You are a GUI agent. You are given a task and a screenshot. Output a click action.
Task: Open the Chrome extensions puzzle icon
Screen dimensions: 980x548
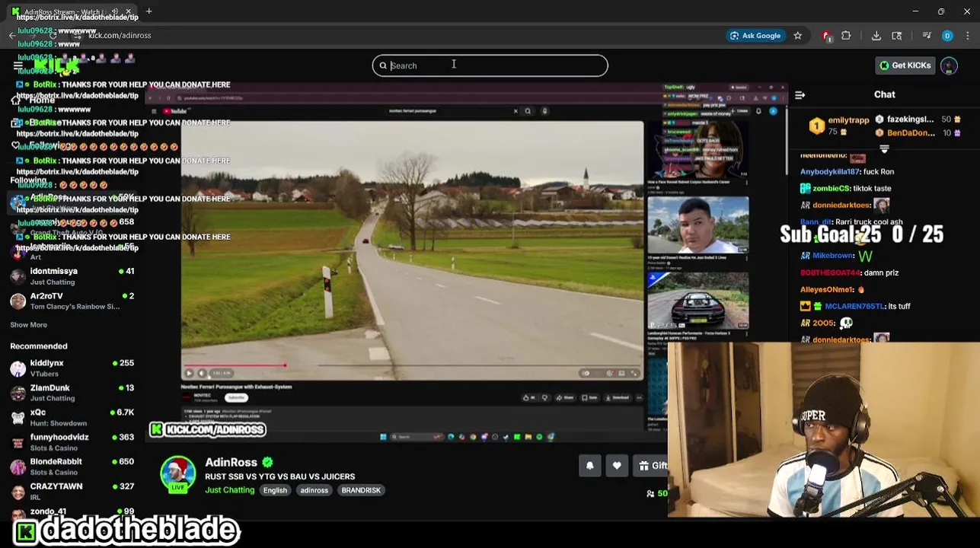coord(846,35)
